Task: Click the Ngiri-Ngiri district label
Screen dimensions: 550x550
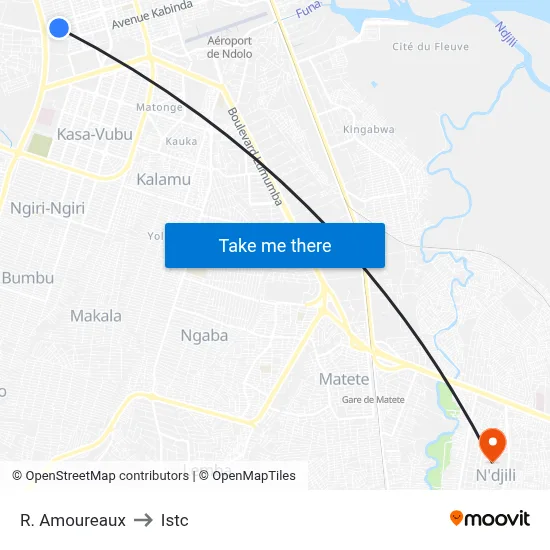Action: click(x=48, y=208)
